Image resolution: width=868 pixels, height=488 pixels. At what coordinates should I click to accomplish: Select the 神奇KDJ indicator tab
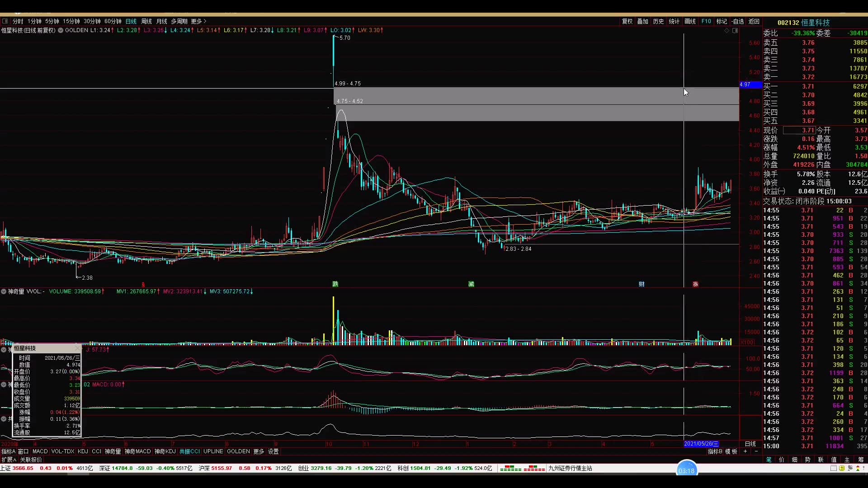click(165, 451)
